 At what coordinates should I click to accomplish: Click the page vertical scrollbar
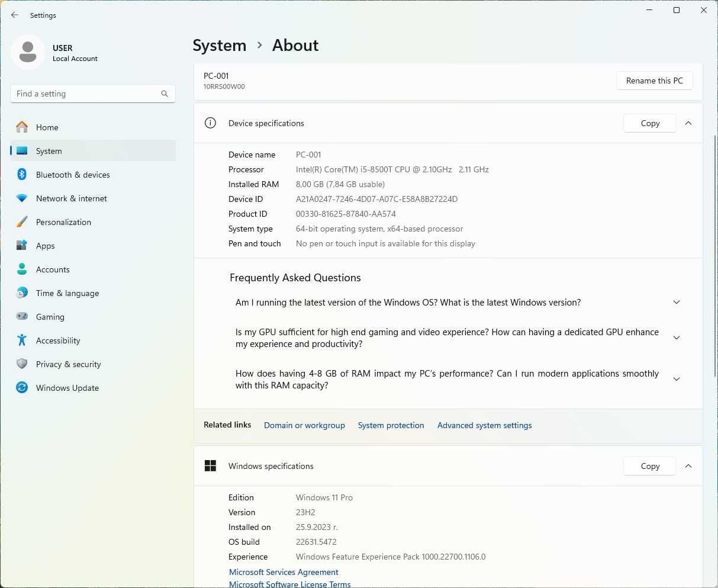coord(715,255)
